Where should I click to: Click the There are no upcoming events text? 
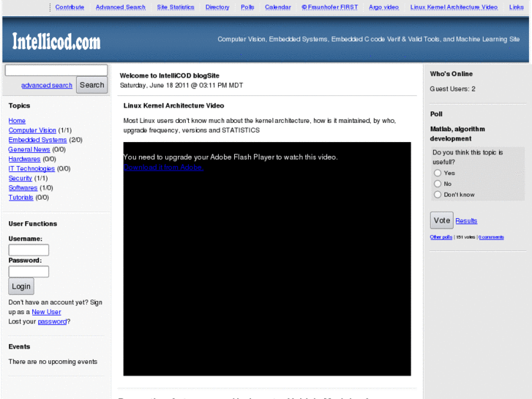[x=53, y=362]
